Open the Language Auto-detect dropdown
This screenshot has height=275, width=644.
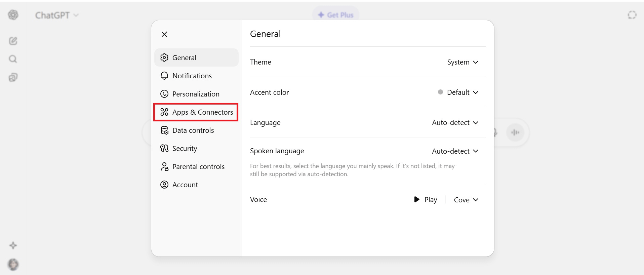click(455, 123)
